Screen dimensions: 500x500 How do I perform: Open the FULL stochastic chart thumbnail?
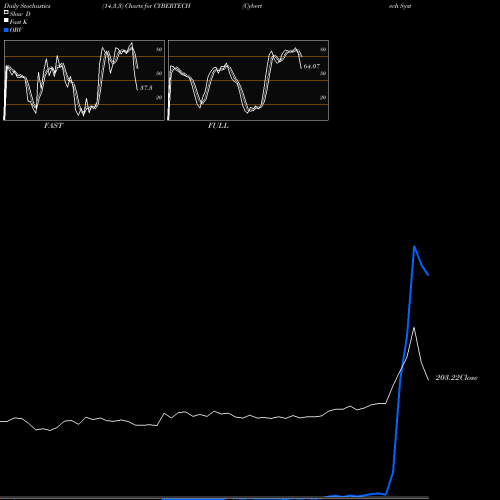point(248,80)
